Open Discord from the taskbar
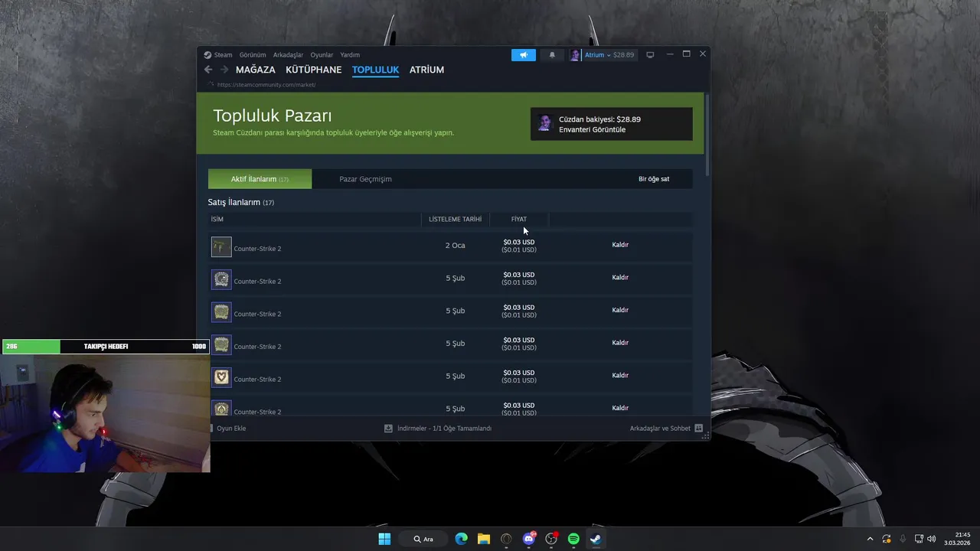 point(529,539)
